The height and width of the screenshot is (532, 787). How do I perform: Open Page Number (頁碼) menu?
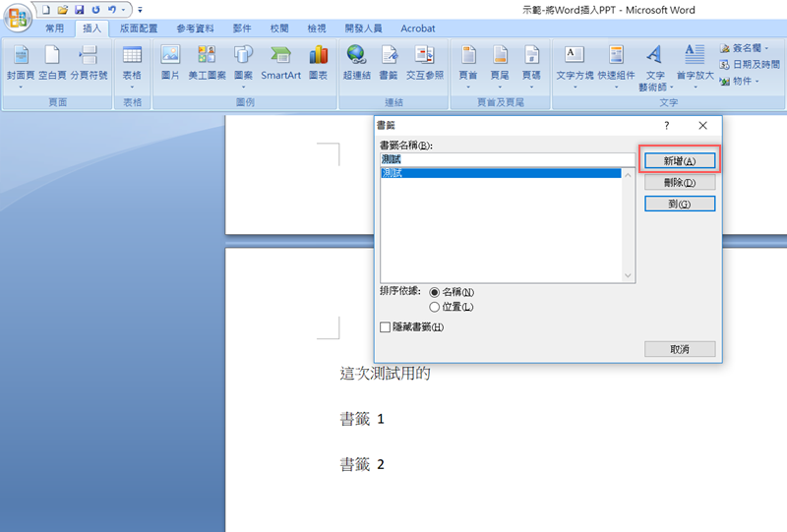click(531, 68)
